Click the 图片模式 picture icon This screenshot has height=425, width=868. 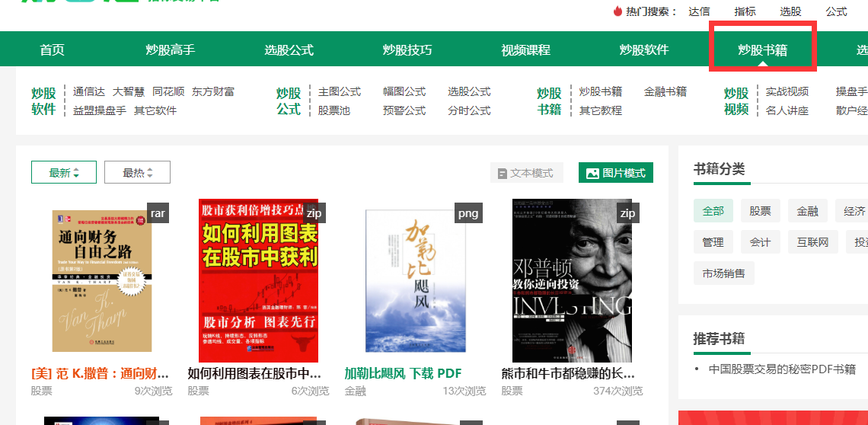(x=592, y=174)
